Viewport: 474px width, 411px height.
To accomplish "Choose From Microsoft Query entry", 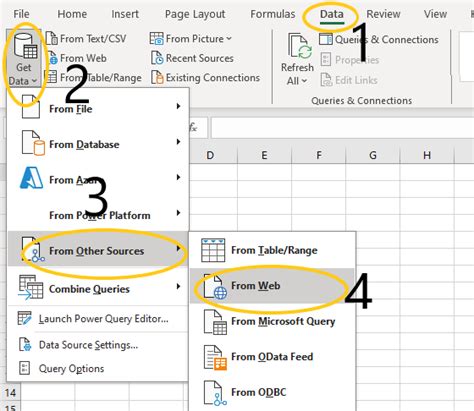I will point(272,321).
